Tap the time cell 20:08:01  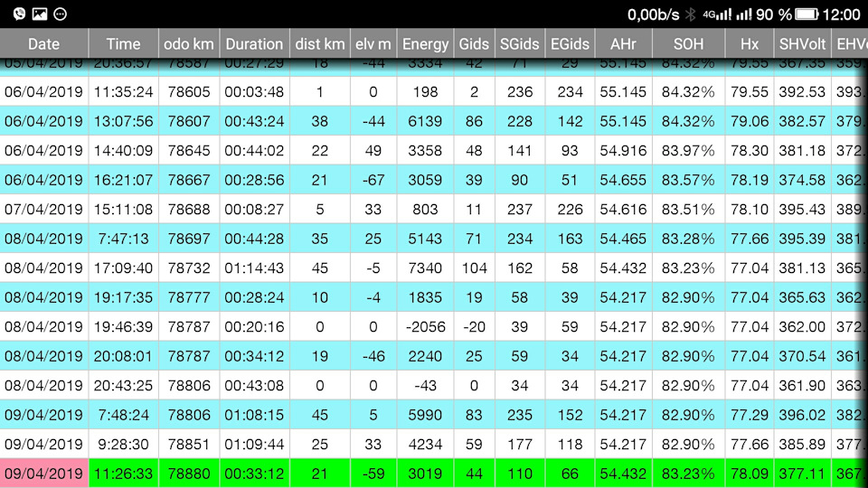click(124, 356)
